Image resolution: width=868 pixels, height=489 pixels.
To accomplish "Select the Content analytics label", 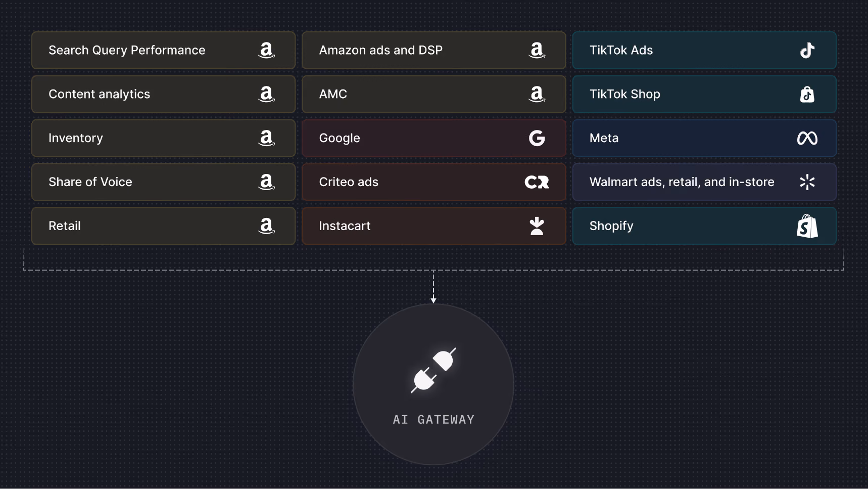I will click(x=100, y=94).
